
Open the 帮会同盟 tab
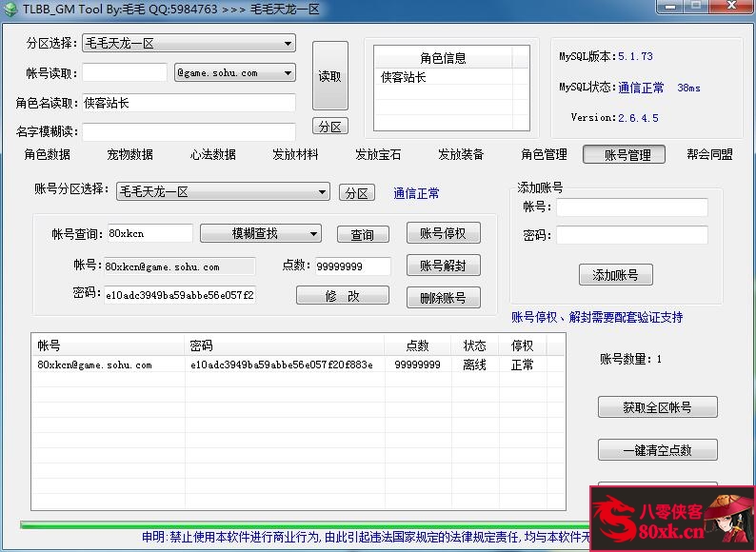pyautogui.click(x=709, y=155)
